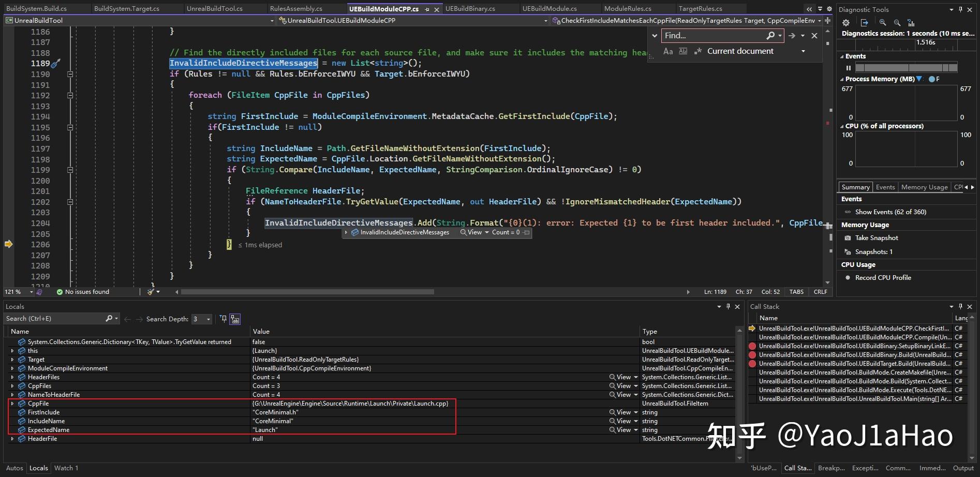This screenshot has height=477, width=980.
Task: Expand the CppFile variable in Locals
Action: [12, 404]
